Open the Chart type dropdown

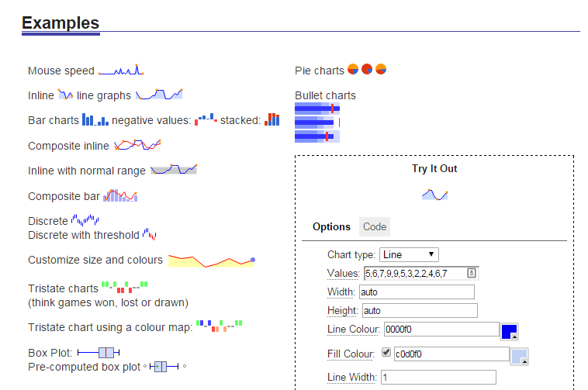pos(409,254)
